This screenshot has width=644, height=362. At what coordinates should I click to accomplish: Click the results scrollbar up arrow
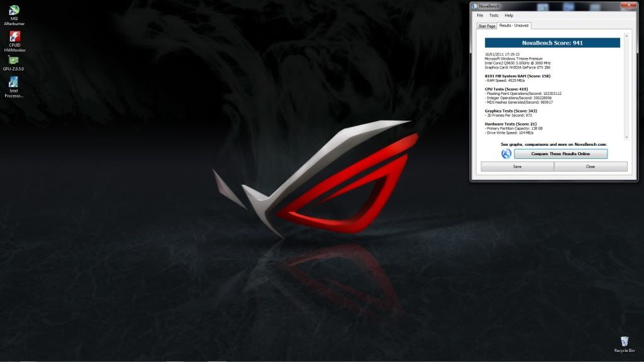pos(626,36)
